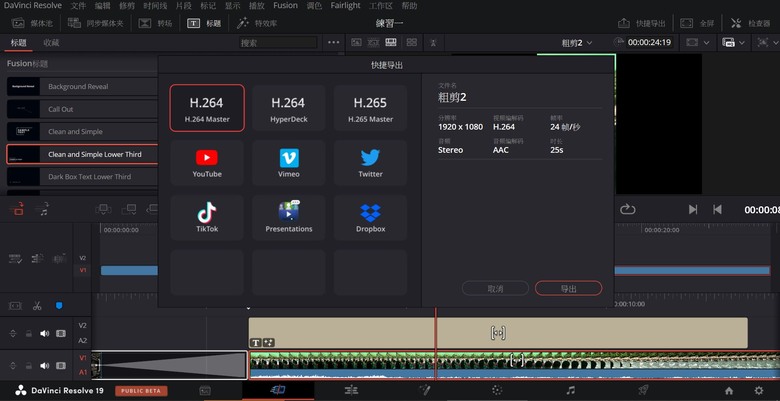Open the timeline resolution options dropdown
Image resolution: width=780 pixels, height=401 pixels.
(734, 43)
